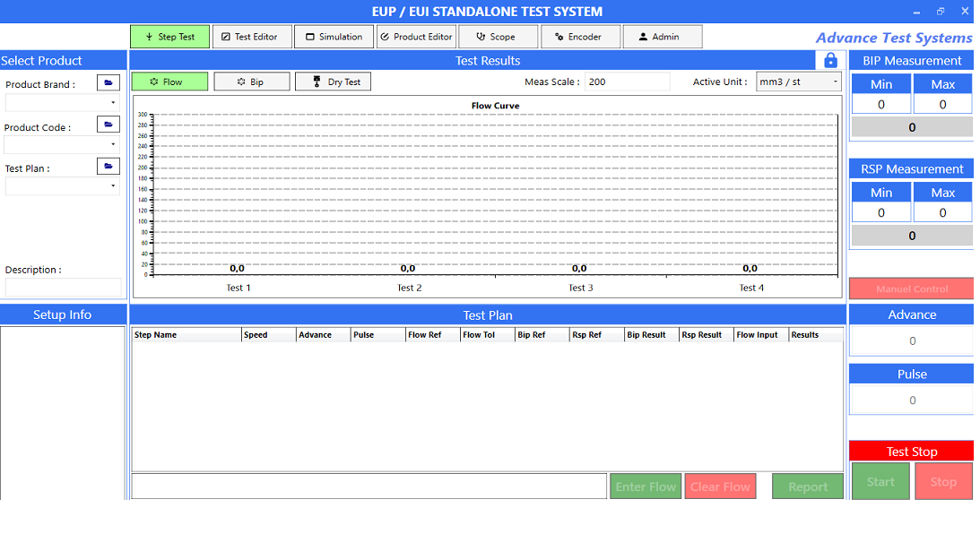Click the Report button
The height and width of the screenshot is (551, 980).
point(807,486)
